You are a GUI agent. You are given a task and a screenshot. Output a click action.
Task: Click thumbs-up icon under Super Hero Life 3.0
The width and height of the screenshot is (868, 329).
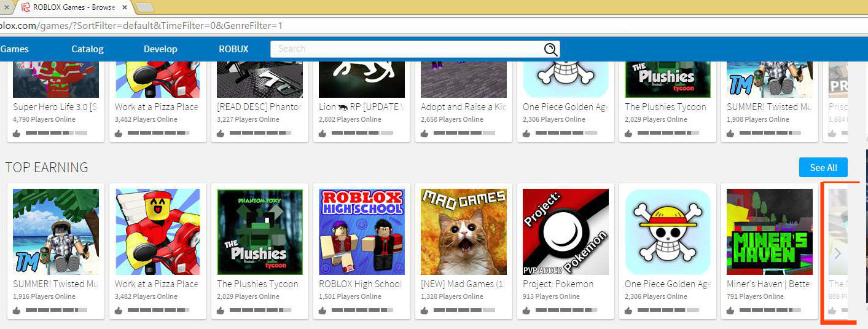(x=17, y=133)
